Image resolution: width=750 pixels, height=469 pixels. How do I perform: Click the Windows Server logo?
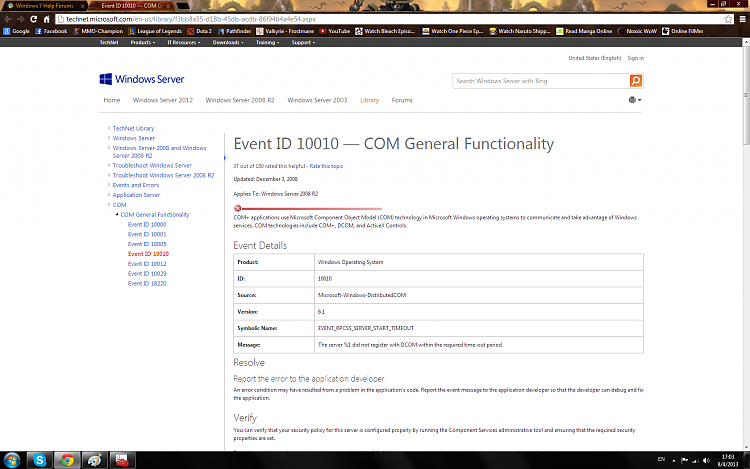tap(142, 79)
